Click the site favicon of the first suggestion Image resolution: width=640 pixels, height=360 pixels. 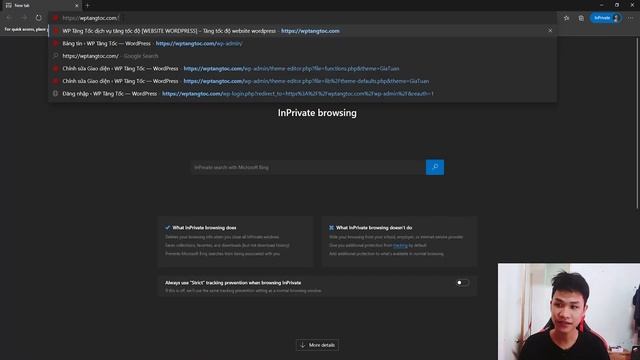(56, 31)
